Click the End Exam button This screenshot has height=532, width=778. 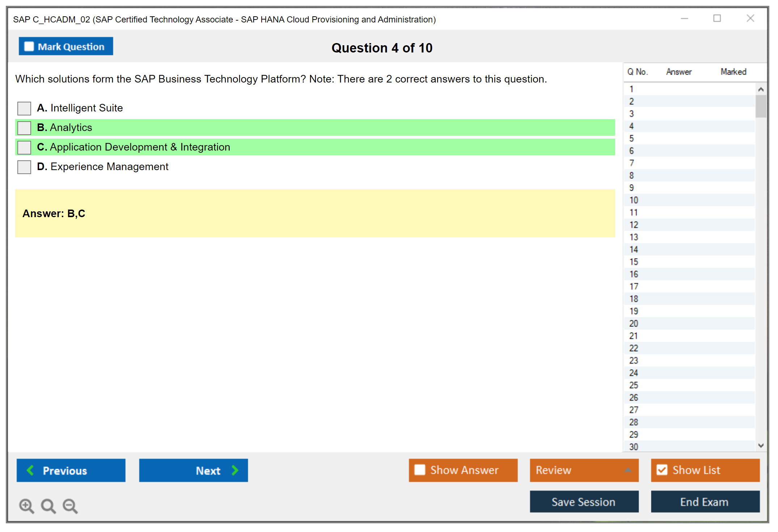705,502
